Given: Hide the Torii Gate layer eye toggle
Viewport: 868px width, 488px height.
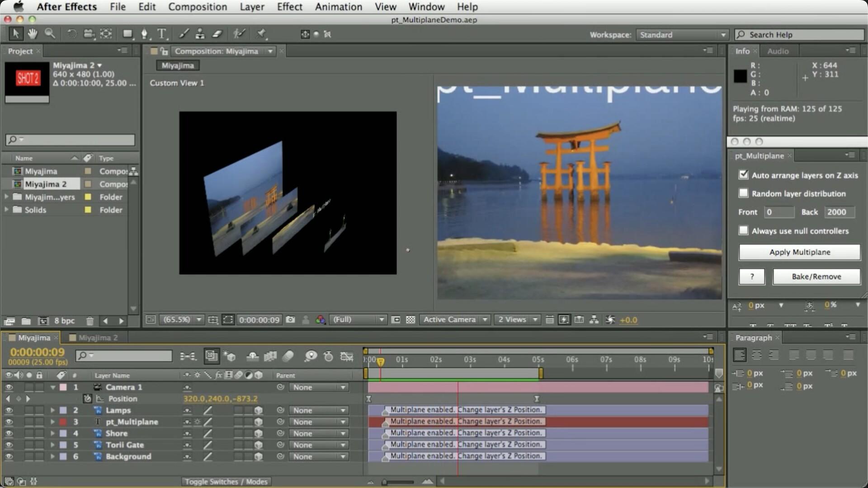Looking at the screenshot, I should pos(9,445).
